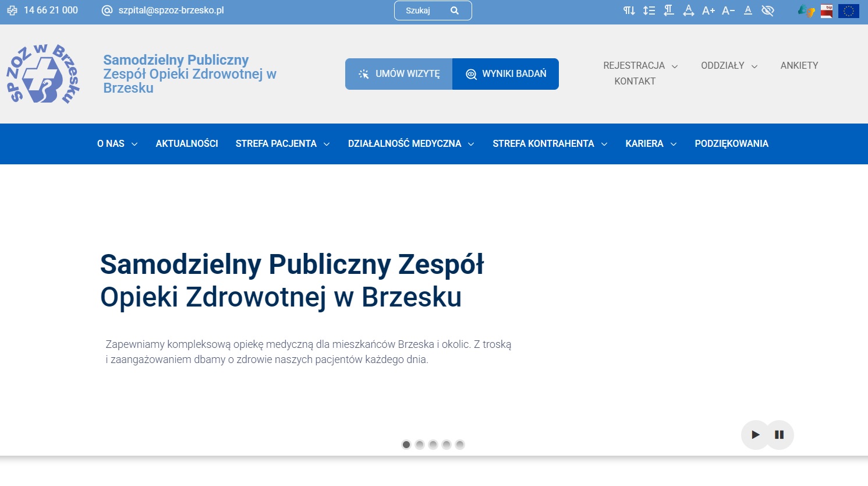
Task: Open the BIP bulletin page icon
Action: (x=826, y=10)
